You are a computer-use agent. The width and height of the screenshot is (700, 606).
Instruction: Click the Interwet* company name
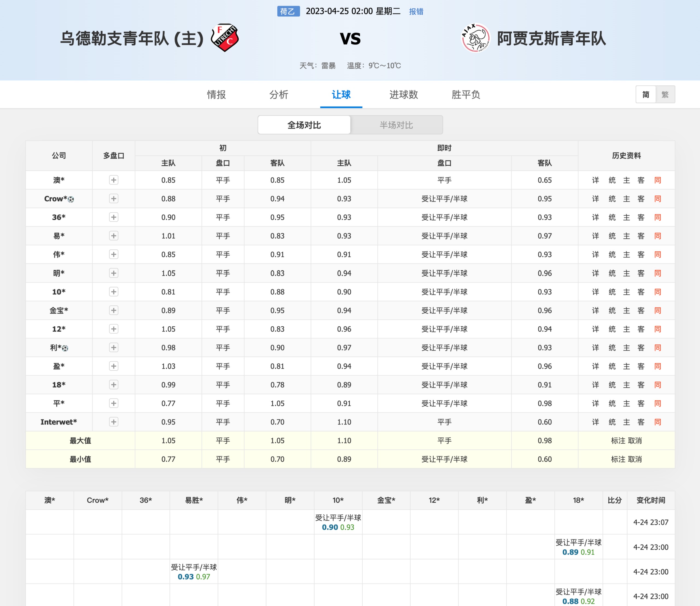coord(59,422)
